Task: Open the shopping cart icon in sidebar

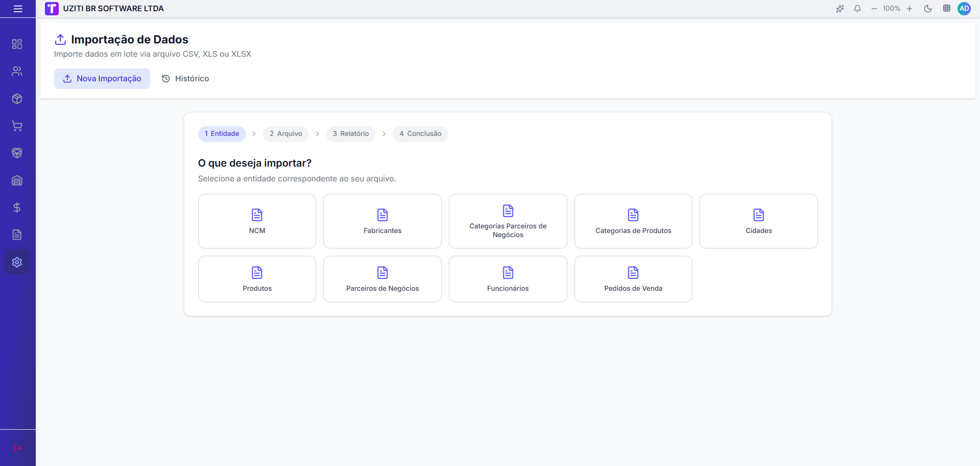Action: pos(17,126)
